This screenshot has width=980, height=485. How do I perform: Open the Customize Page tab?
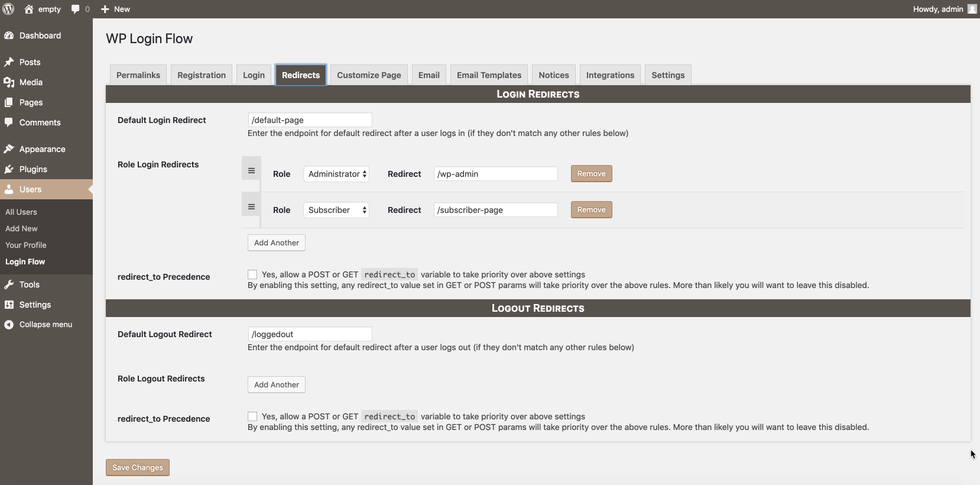coord(369,75)
